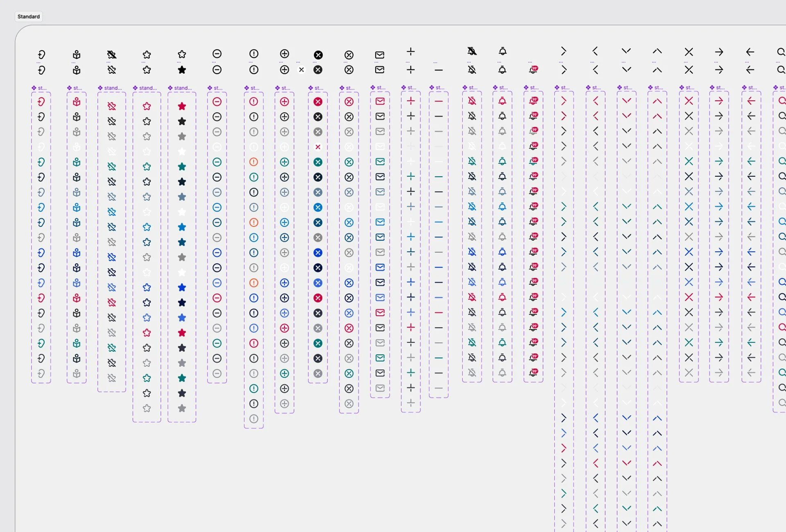This screenshot has height=532, width=786.
Task: Select the topmost reader with book icon
Action: click(x=77, y=54)
